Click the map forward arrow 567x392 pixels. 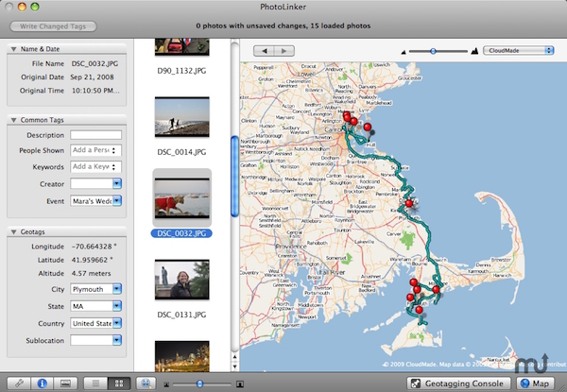pos(283,49)
